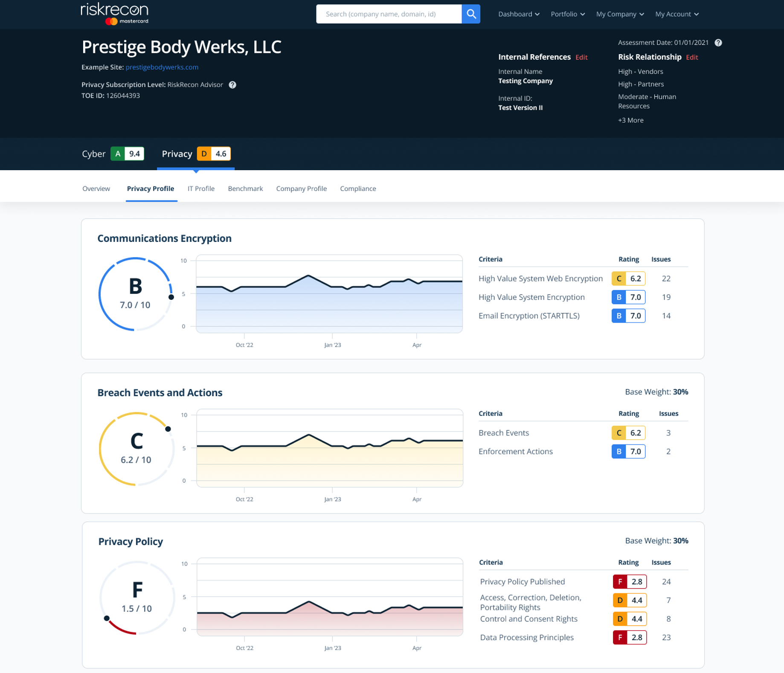Click the Cyber grade A badge
The width and height of the screenshot is (784, 673).
[127, 154]
